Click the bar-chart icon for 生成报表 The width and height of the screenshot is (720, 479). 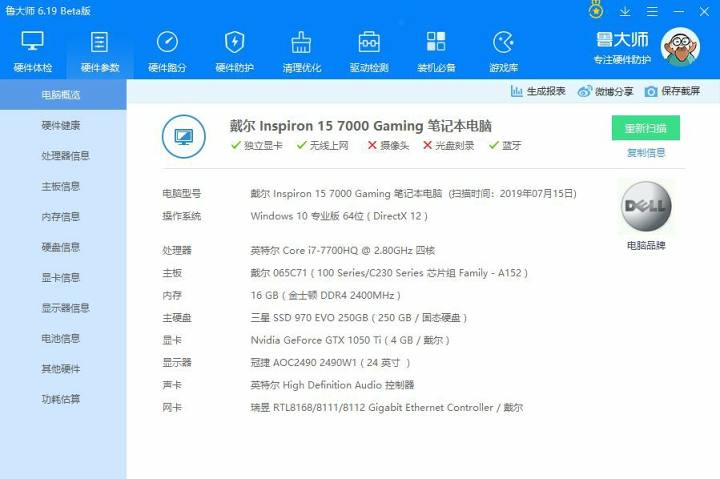pos(517,91)
